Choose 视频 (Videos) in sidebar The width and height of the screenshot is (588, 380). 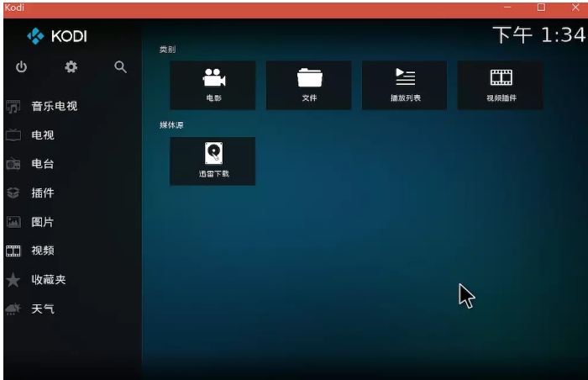click(43, 251)
